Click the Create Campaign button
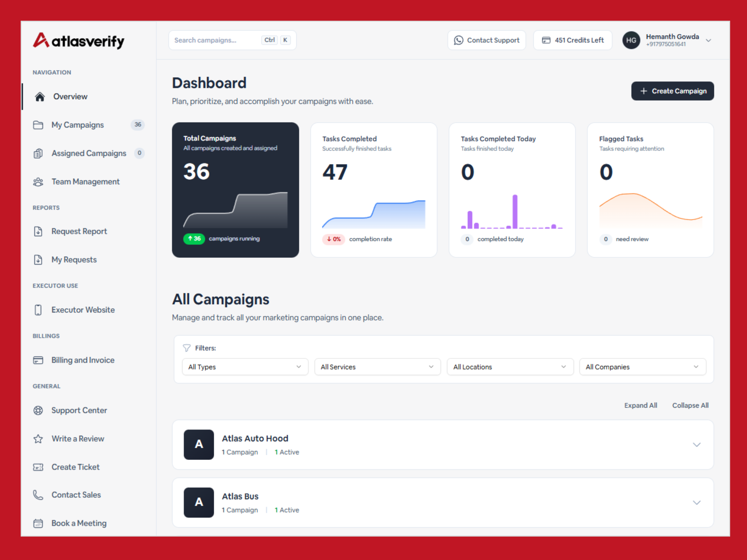Viewport: 747px width, 560px height. coord(672,91)
